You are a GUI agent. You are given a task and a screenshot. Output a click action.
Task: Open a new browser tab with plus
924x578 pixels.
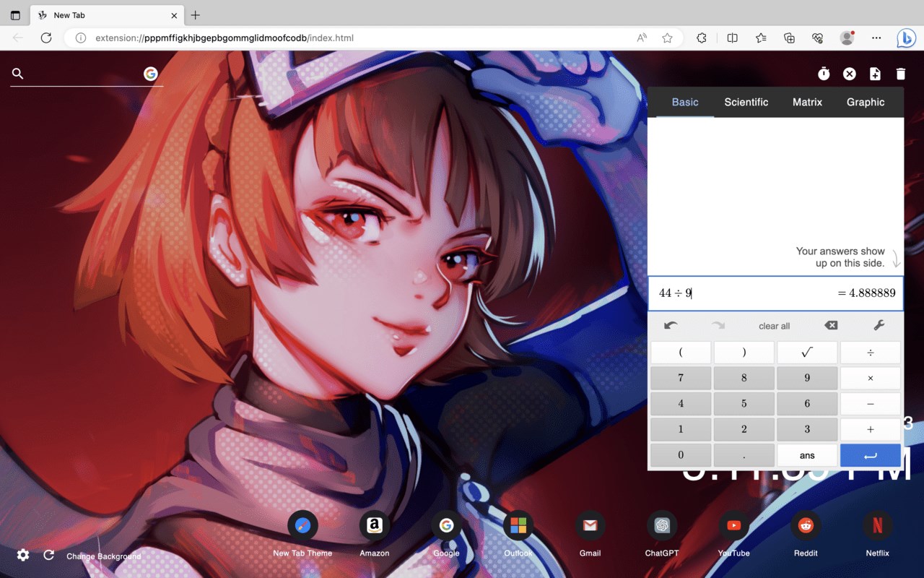point(195,15)
